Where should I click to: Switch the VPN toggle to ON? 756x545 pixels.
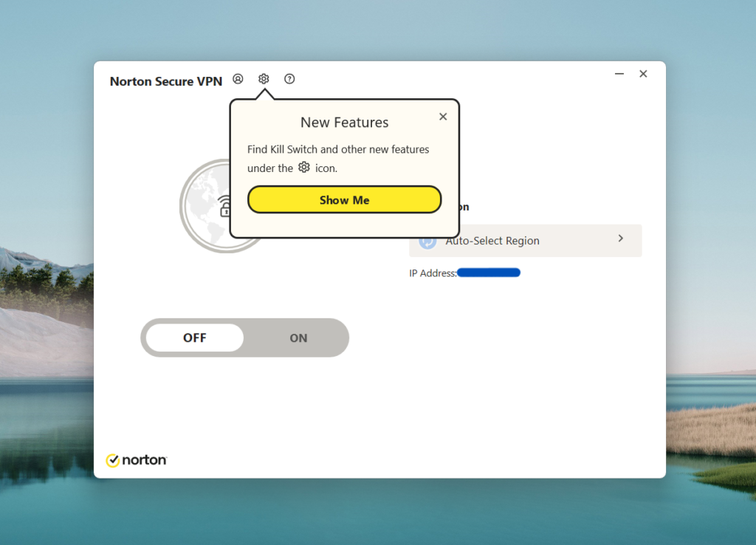(x=298, y=337)
